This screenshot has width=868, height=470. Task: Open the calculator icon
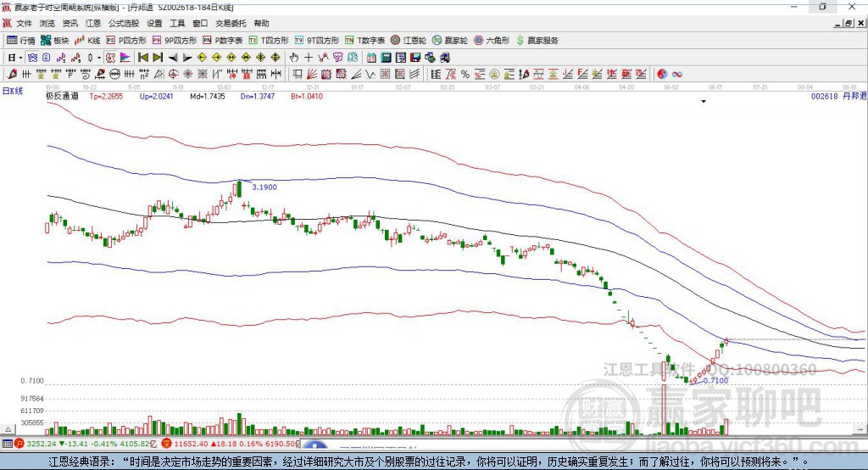coord(386,58)
